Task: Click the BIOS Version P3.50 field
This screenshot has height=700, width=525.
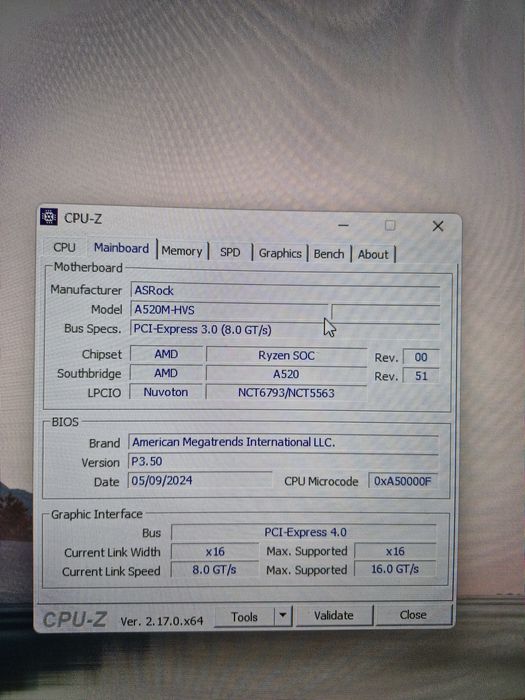Action: (x=283, y=462)
